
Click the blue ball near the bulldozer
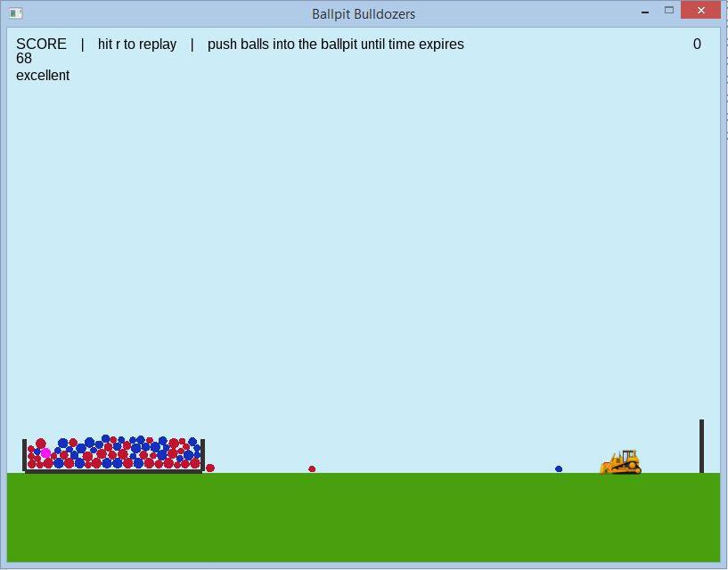[559, 469]
